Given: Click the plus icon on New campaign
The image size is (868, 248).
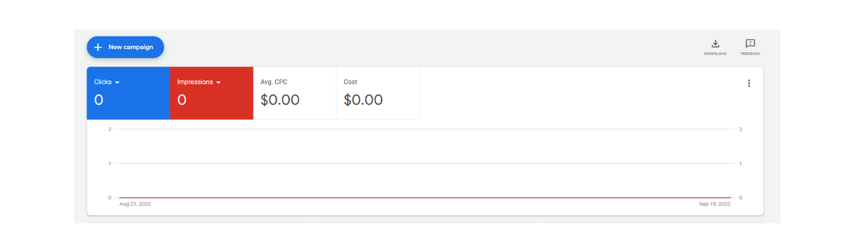Looking at the screenshot, I should coord(98,47).
